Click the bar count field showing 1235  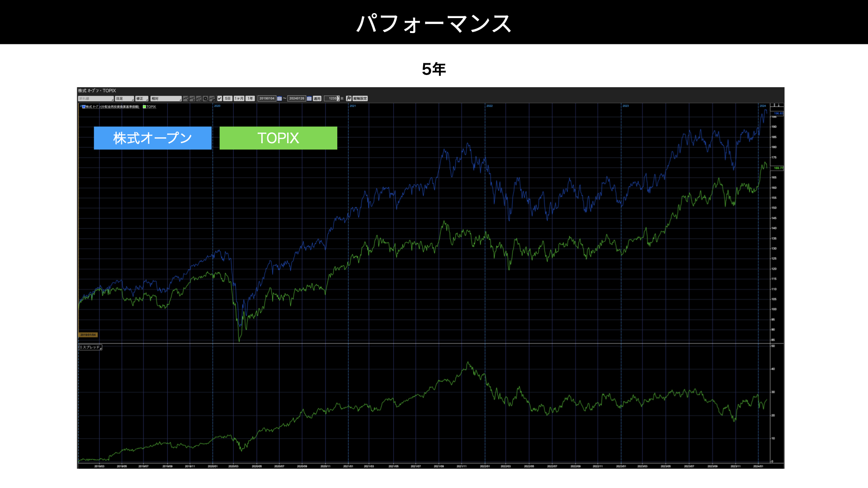(x=330, y=99)
